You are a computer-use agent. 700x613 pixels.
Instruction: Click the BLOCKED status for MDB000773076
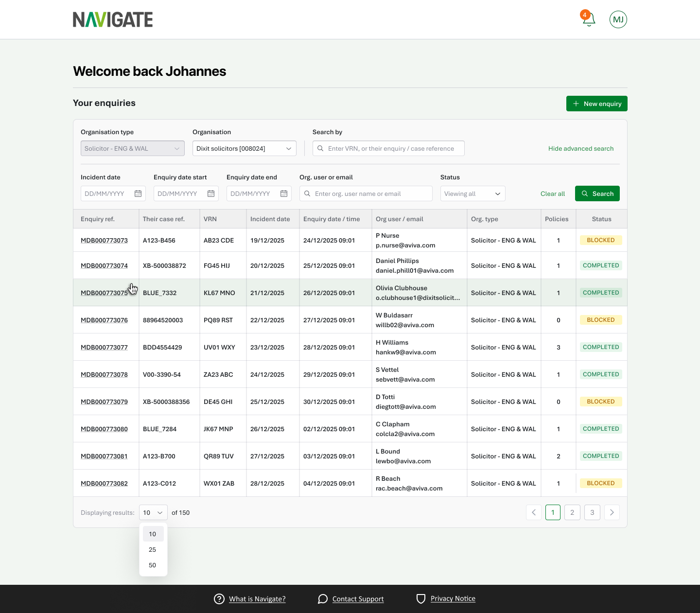(x=601, y=320)
